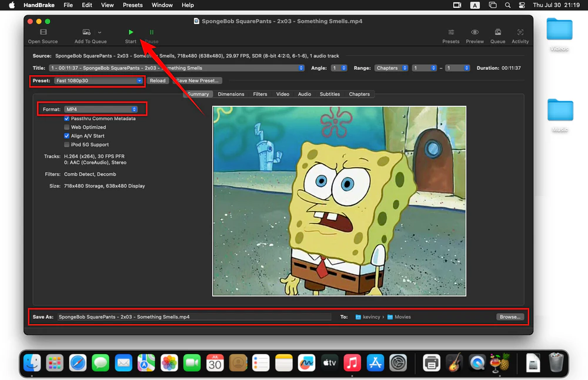Open the Preview window icon

[475, 32]
